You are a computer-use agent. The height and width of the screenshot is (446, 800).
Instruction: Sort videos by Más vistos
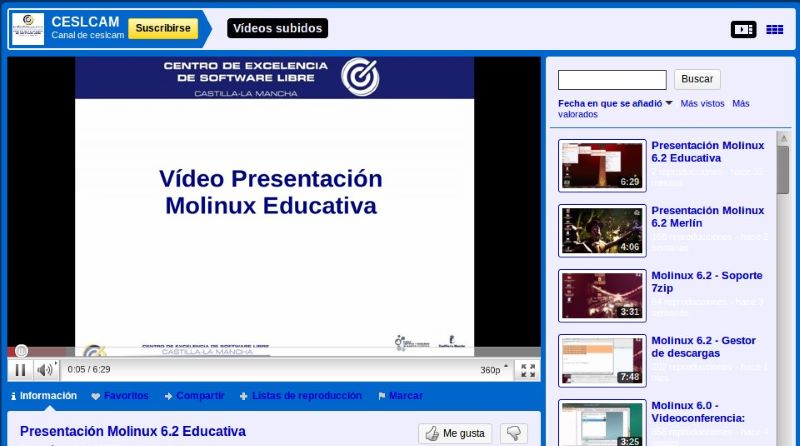(x=702, y=104)
